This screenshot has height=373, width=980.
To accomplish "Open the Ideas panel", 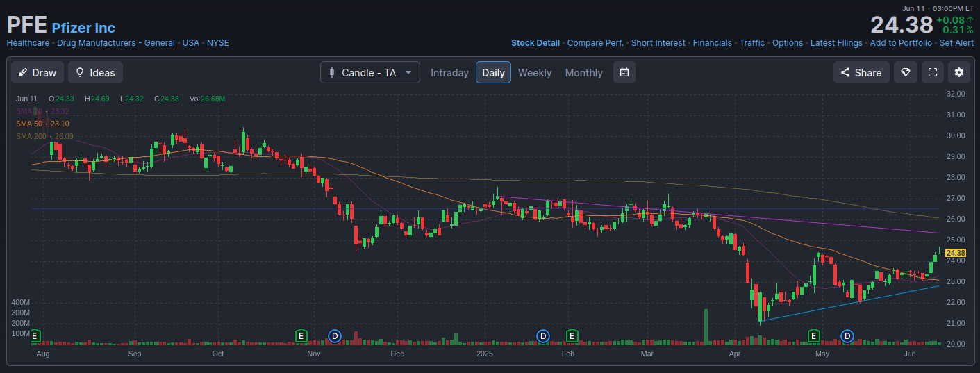I will point(95,72).
